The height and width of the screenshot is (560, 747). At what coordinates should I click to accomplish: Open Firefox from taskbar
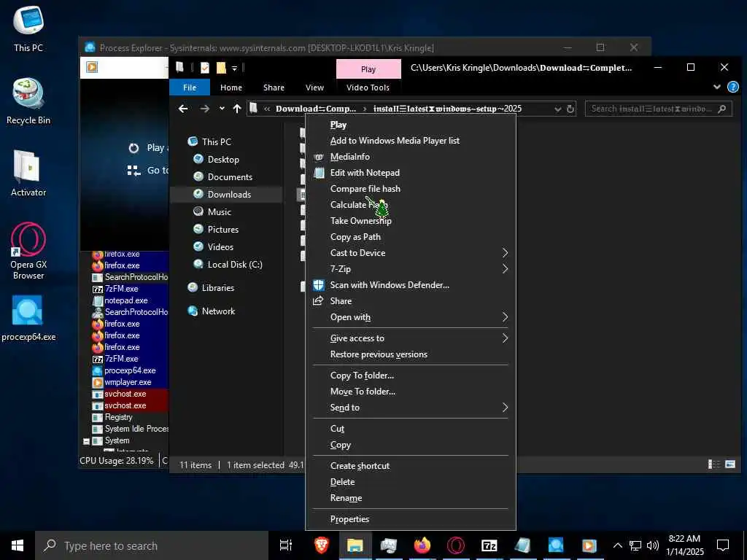tap(422, 545)
